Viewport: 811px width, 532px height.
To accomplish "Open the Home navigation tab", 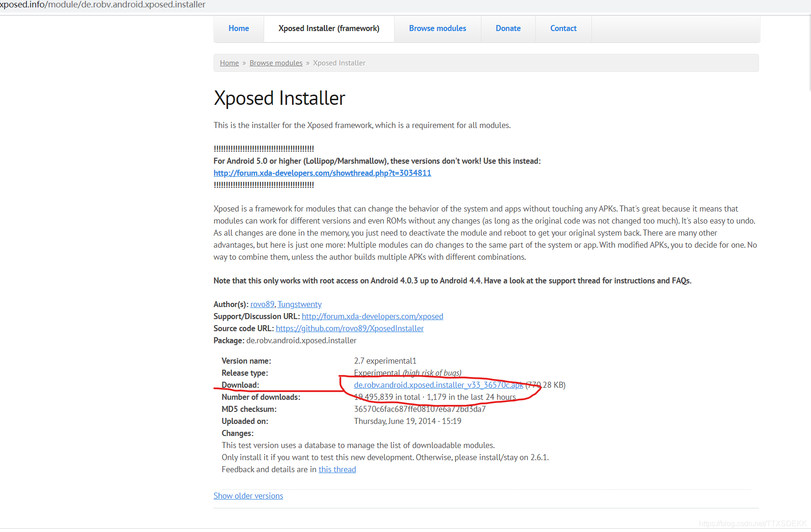I will tap(239, 28).
